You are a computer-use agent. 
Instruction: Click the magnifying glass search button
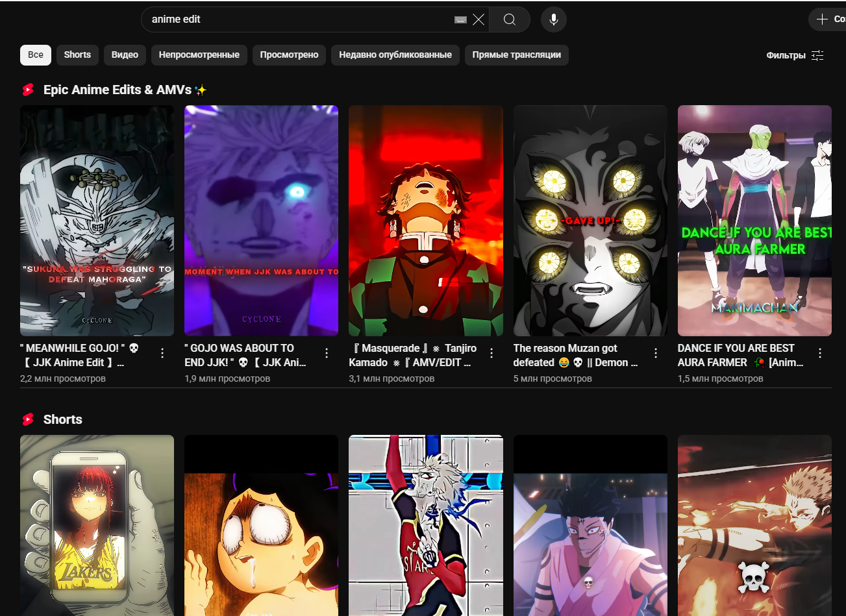[x=510, y=19]
